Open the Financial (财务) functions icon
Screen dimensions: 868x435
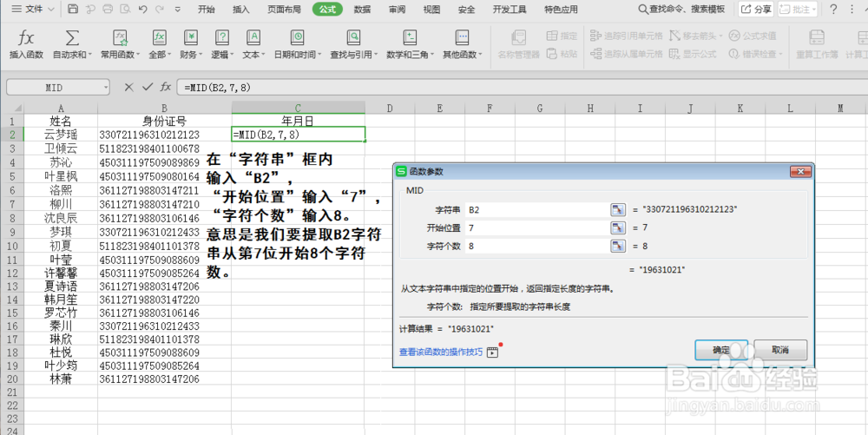pos(190,37)
